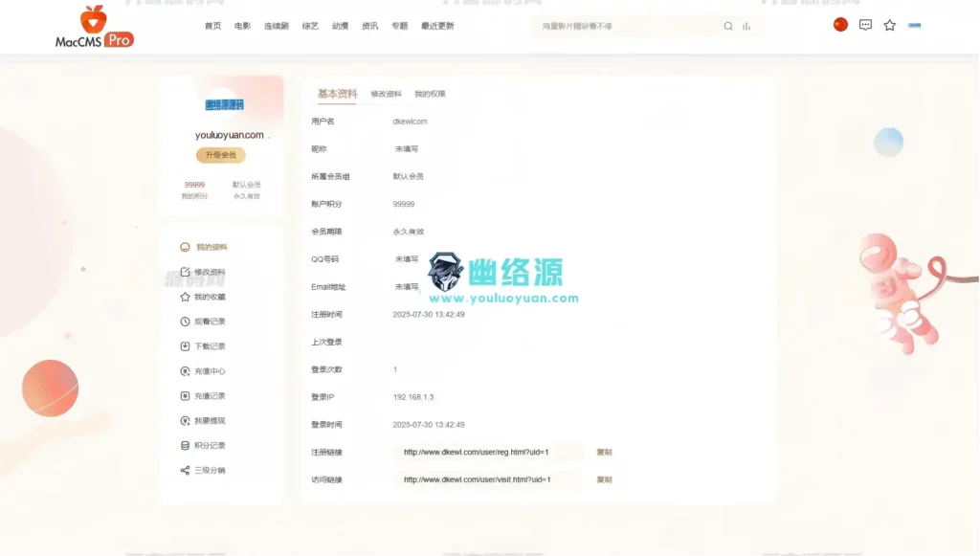The height and width of the screenshot is (556, 980).
Task: Select the 基本资料 tab
Action: [x=337, y=94]
